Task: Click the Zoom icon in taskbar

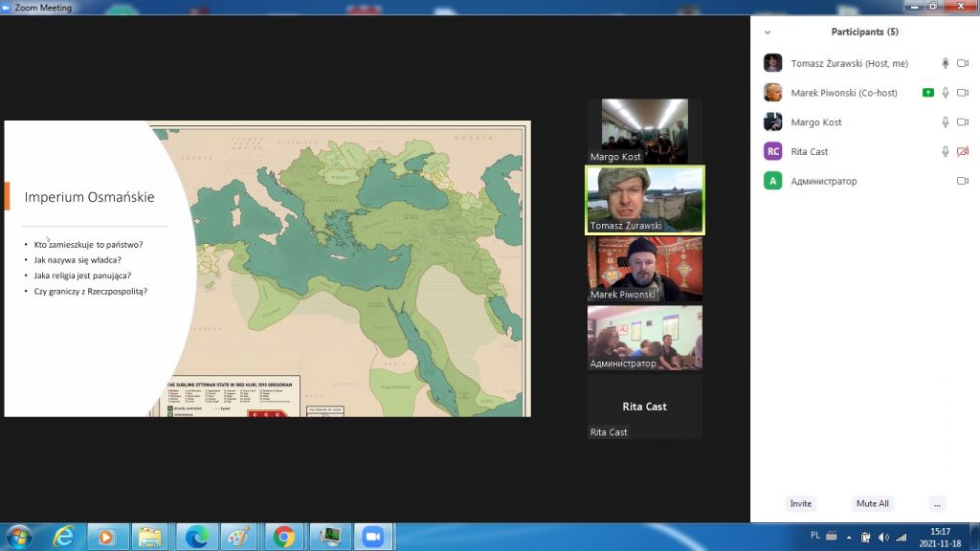Action: (x=371, y=537)
